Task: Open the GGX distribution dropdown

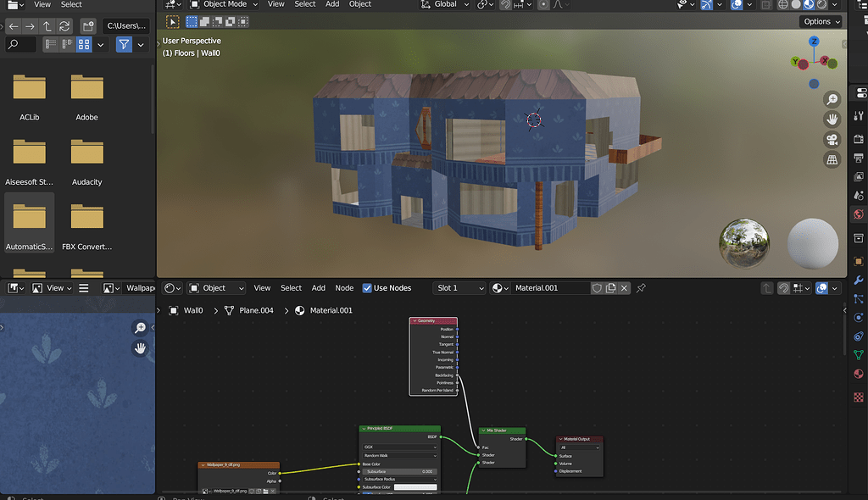Action: click(400, 447)
